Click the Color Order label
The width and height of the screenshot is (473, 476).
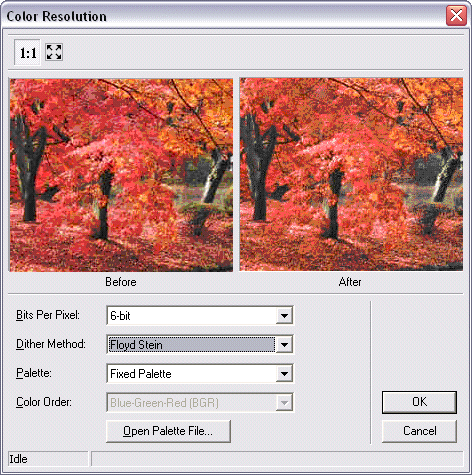(44, 402)
